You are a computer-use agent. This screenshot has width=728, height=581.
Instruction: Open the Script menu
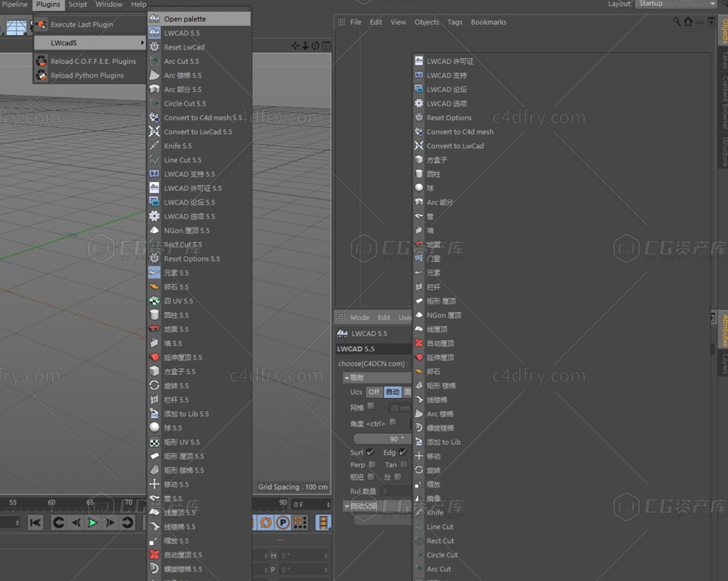tap(78, 4)
